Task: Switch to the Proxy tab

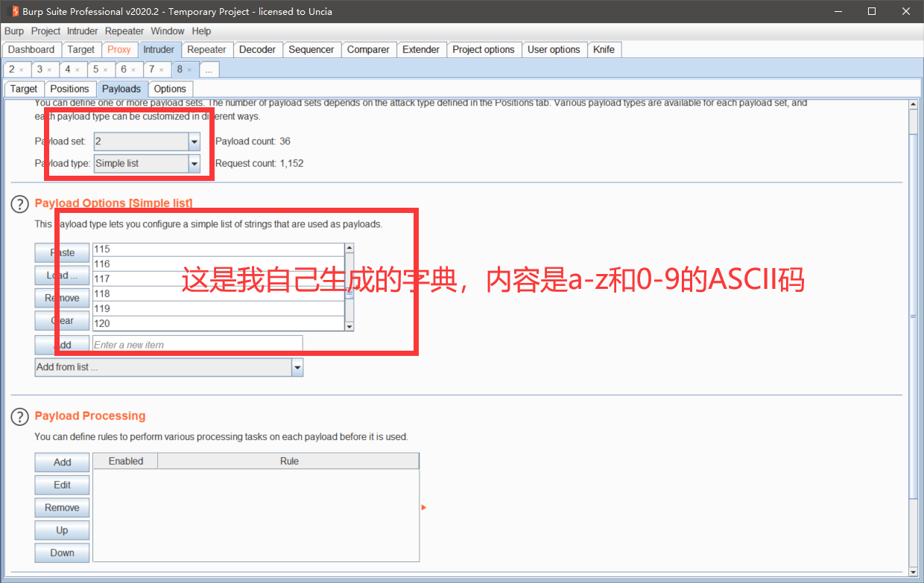Action: coord(119,49)
